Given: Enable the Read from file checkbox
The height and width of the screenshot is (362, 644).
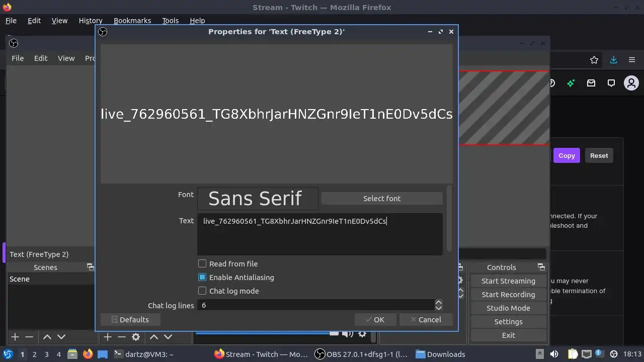Looking at the screenshot, I should [x=202, y=263].
